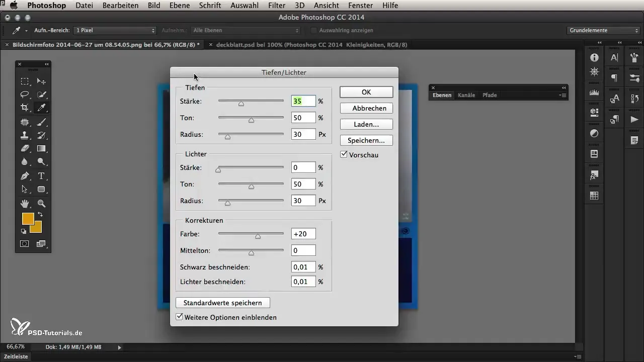Open the Ebenen panel flyout menu
644x362 pixels.
point(563,95)
